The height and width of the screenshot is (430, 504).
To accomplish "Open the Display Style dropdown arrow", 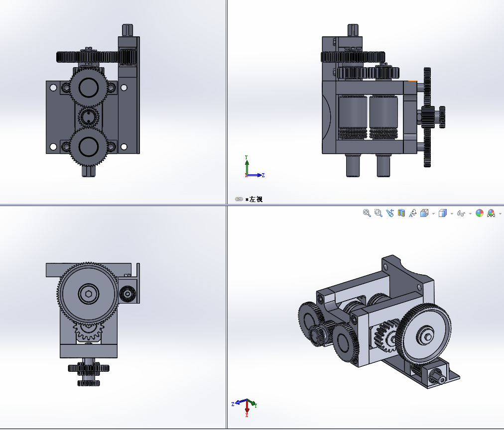I will (452, 214).
